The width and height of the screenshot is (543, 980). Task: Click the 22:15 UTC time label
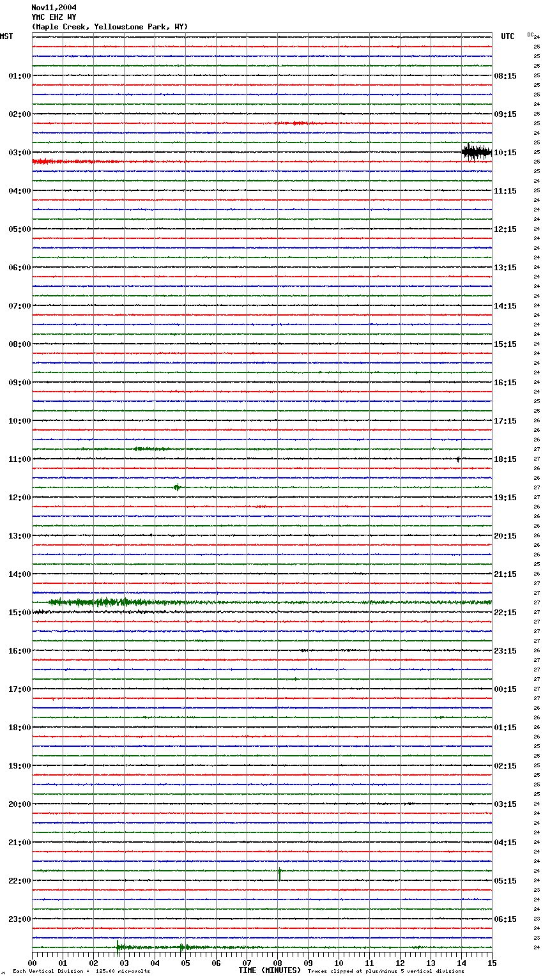click(505, 613)
